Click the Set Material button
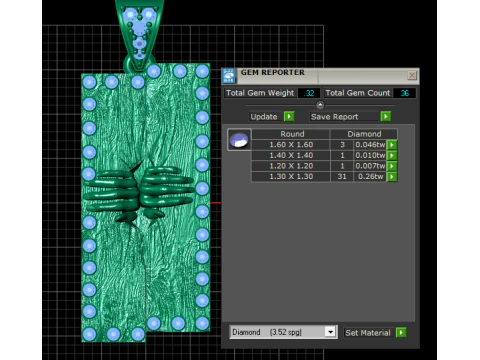Viewport: 480px width, 360px height. tap(368, 333)
